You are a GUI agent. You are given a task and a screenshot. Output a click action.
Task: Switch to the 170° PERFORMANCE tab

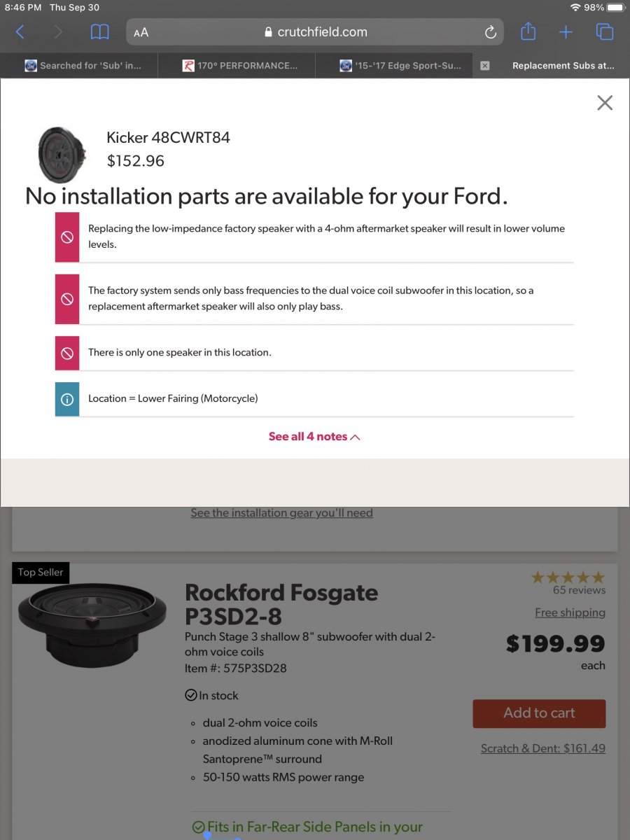pyautogui.click(x=240, y=66)
